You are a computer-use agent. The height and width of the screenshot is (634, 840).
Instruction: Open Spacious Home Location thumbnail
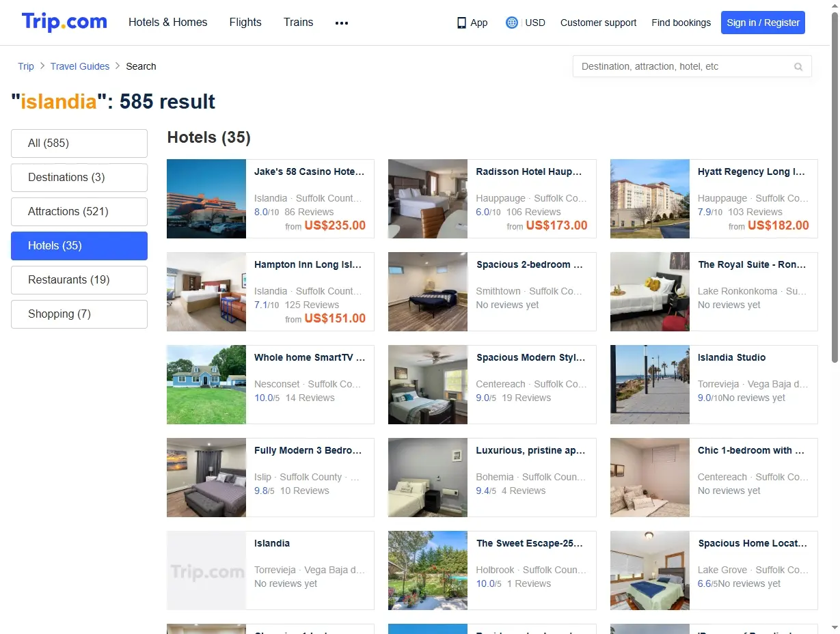tap(650, 570)
